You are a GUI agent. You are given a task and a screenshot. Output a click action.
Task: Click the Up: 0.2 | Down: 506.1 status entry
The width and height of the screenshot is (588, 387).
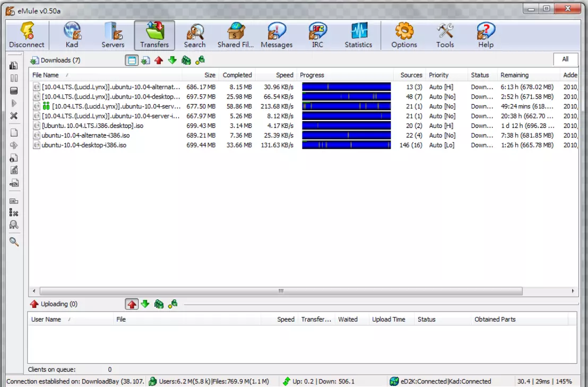click(x=318, y=381)
